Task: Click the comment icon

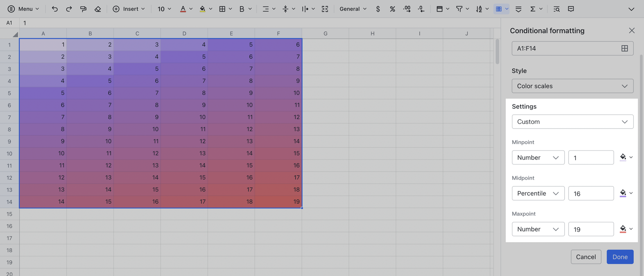Action: click(x=571, y=9)
